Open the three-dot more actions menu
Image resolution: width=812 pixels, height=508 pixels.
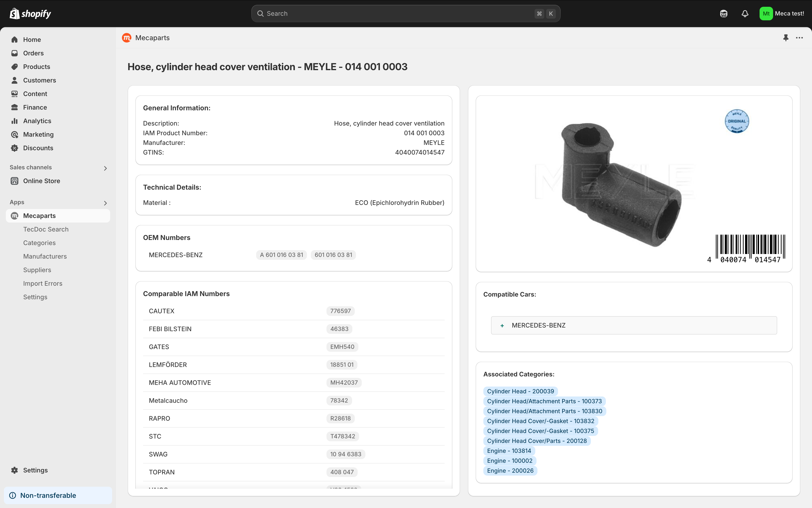point(799,38)
